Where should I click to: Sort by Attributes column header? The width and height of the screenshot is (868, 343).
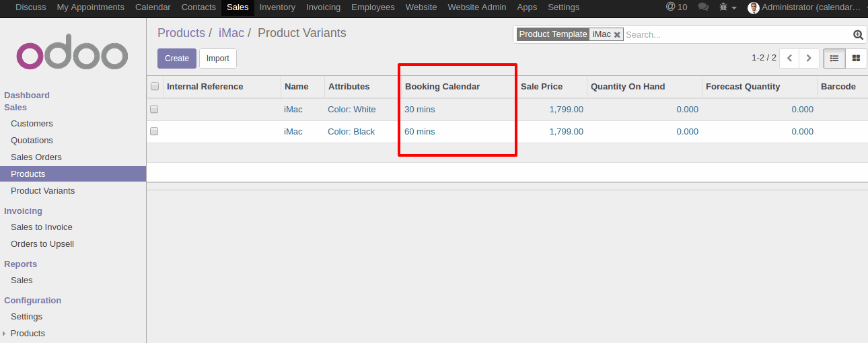point(363,87)
